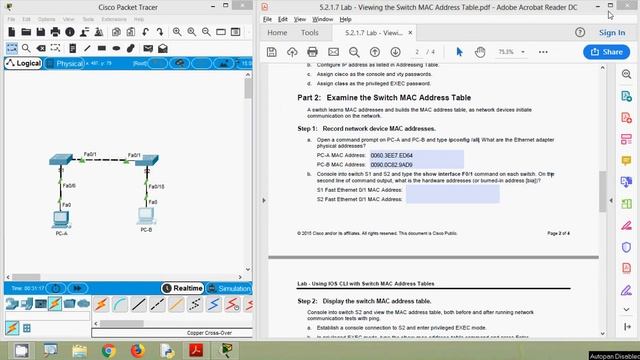This screenshot has height=360, width=640.
Task: Choose the automatic connection type cable
Action: point(101,304)
